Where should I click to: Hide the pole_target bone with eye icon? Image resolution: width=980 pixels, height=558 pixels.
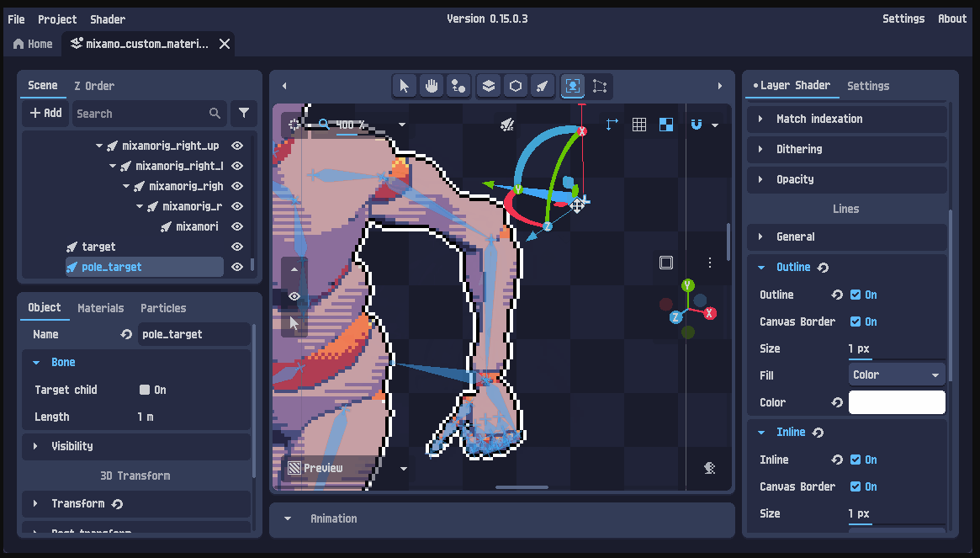pyautogui.click(x=237, y=267)
